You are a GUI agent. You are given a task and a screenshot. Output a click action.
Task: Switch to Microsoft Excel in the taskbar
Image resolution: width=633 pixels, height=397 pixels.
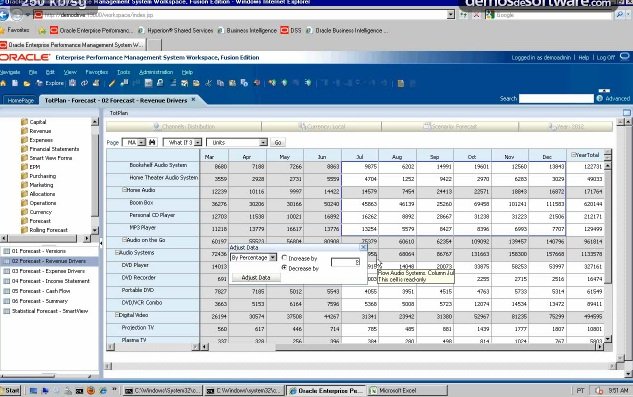pyautogui.click(x=407, y=391)
